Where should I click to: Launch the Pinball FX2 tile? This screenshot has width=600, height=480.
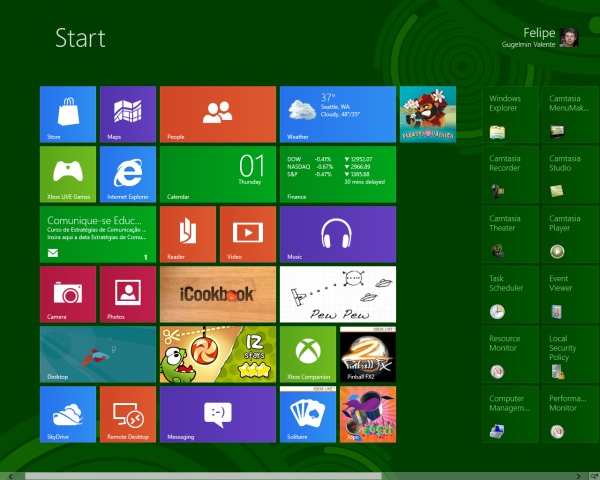pos(368,354)
